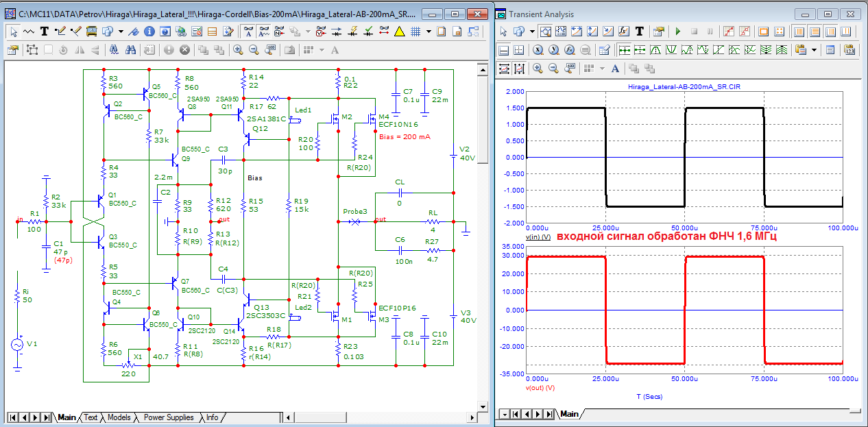Click the blue Info mode icon
The height and width of the screenshot is (427, 868).
click(x=149, y=31)
